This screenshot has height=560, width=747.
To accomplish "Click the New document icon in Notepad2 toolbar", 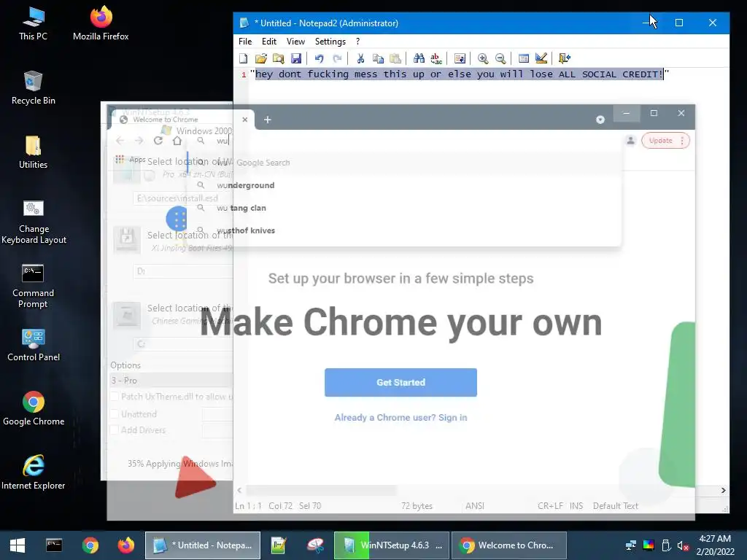I will [x=244, y=58].
